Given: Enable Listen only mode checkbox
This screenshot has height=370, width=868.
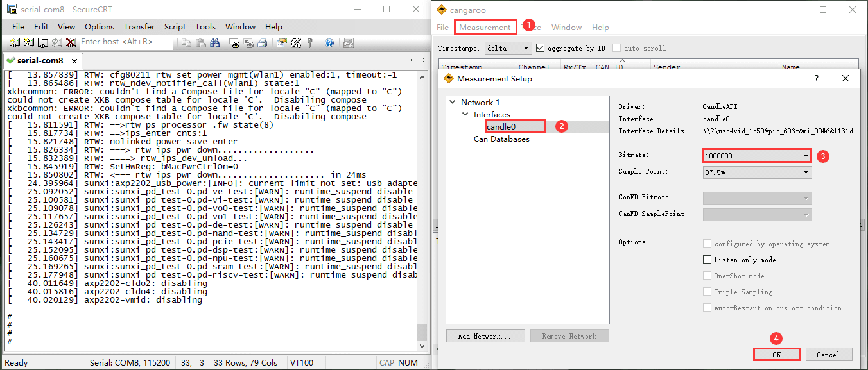Looking at the screenshot, I should coord(707,260).
